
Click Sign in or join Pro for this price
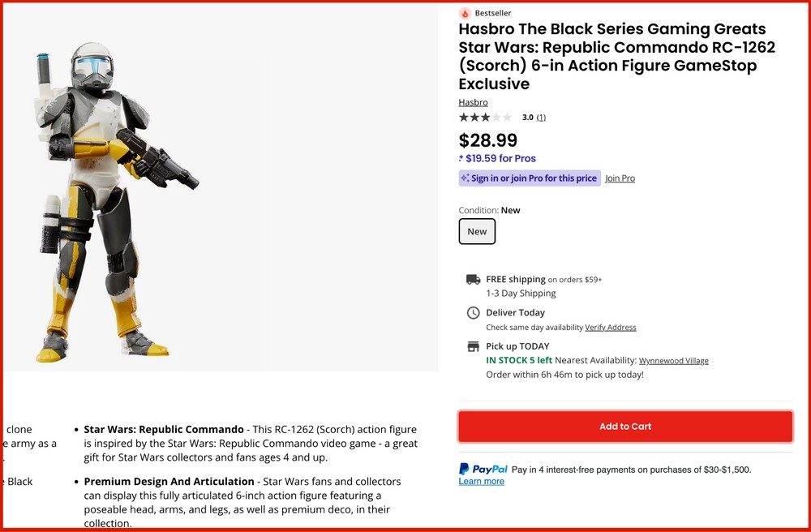(x=533, y=178)
